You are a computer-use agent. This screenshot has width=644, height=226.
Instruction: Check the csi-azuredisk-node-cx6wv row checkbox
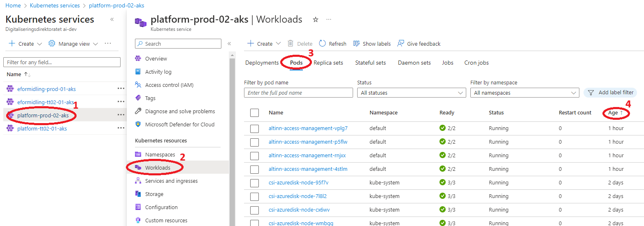tap(254, 210)
